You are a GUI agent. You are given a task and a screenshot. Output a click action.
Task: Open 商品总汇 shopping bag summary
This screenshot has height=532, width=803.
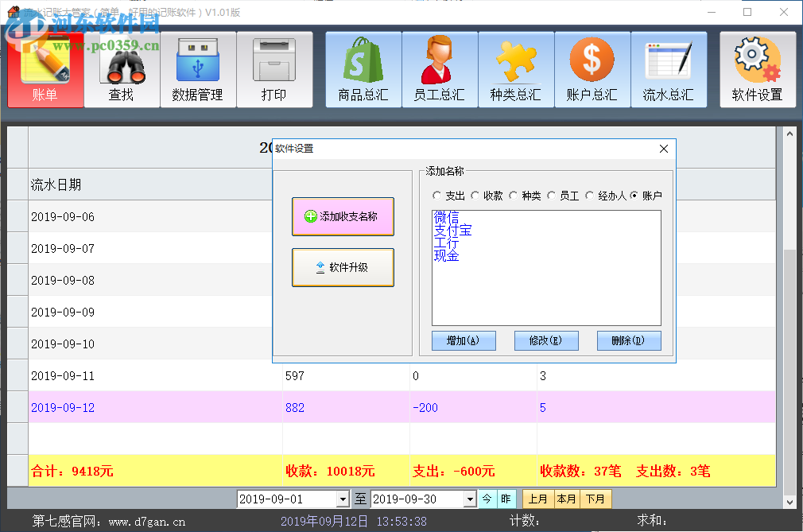click(x=363, y=70)
